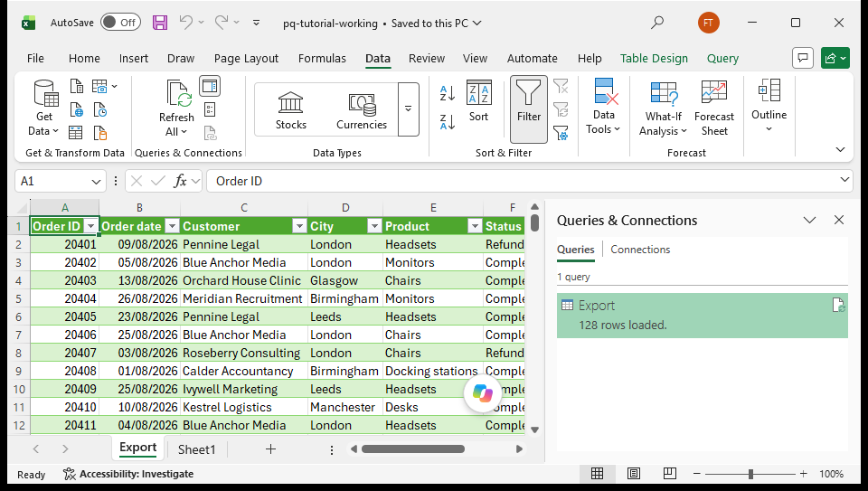This screenshot has height=491, width=868.
Task: Sort Z to A descending
Action: point(448,121)
